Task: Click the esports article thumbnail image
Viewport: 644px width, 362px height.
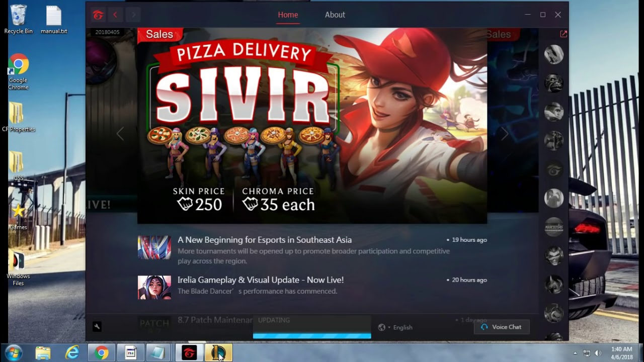Action: click(x=154, y=247)
